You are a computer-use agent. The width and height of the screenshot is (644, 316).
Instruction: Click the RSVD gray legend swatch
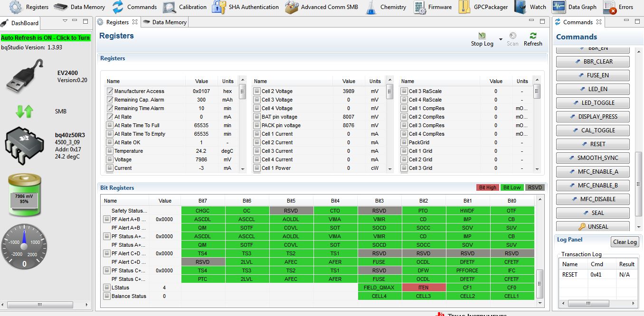(535, 188)
